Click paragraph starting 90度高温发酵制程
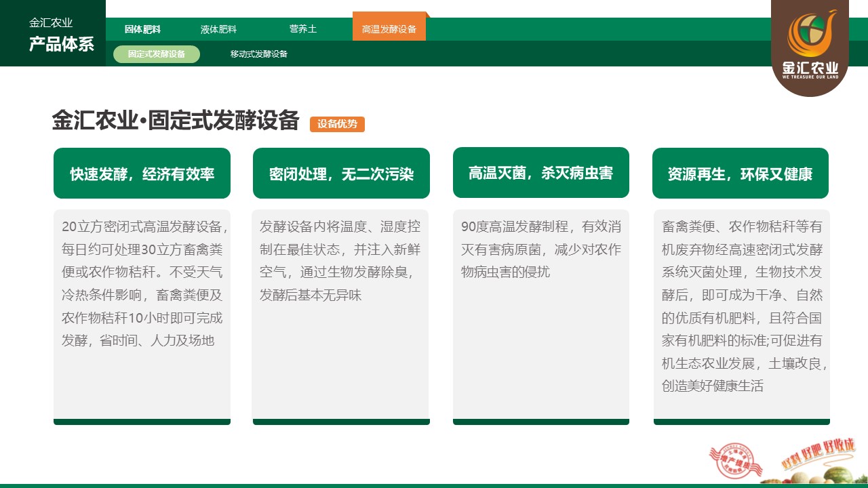This screenshot has height=488, width=868. click(541, 249)
